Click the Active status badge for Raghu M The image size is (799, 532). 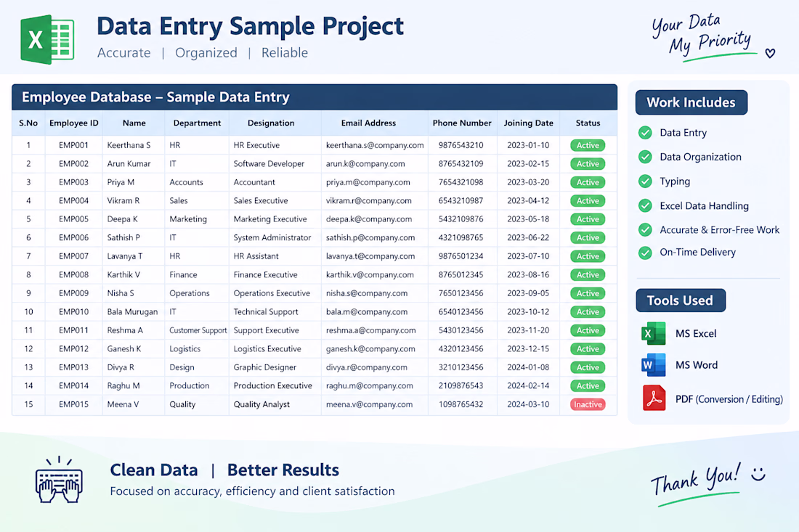tap(588, 386)
